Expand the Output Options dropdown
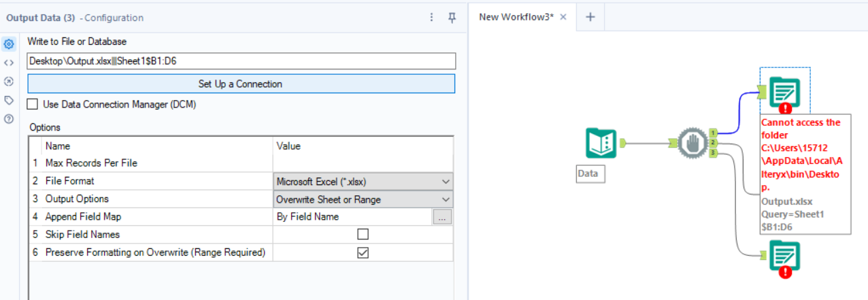Image resolution: width=868 pixels, height=300 pixels. tap(363, 199)
